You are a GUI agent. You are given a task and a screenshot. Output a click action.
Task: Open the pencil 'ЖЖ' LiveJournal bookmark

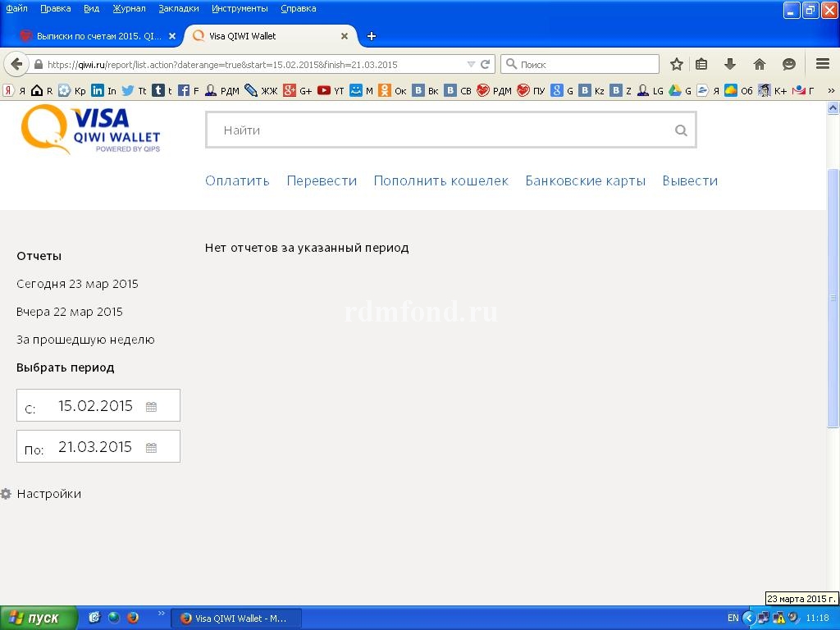pos(261,90)
